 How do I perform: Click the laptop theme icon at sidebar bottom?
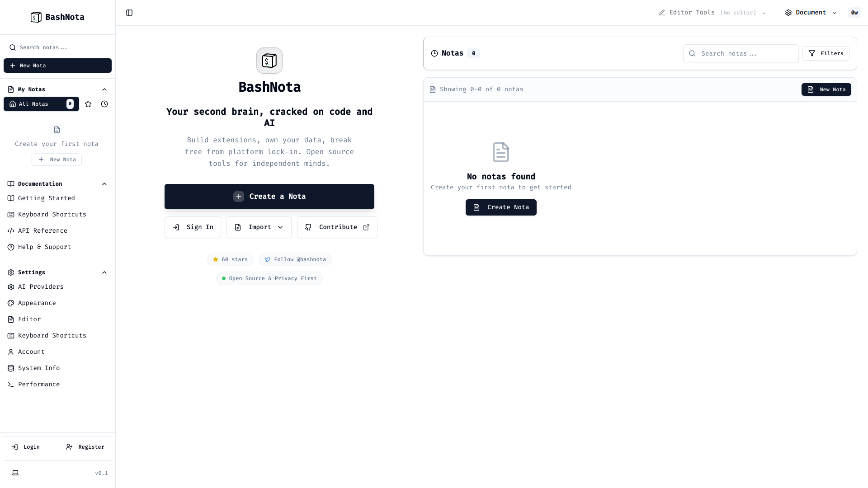pos(15,473)
